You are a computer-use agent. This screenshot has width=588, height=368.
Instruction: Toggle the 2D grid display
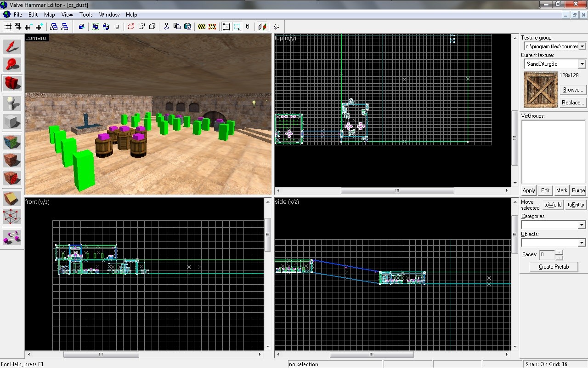tap(8, 26)
